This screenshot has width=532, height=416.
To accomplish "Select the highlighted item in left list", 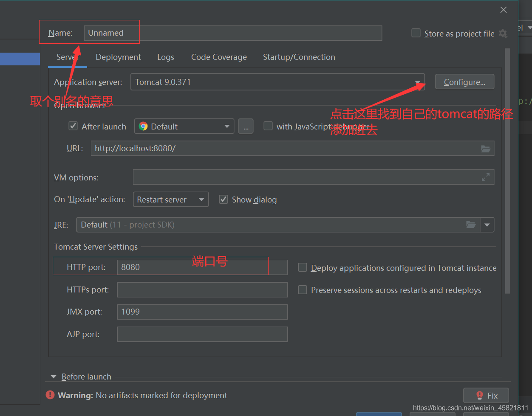I will [x=20, y=59].
